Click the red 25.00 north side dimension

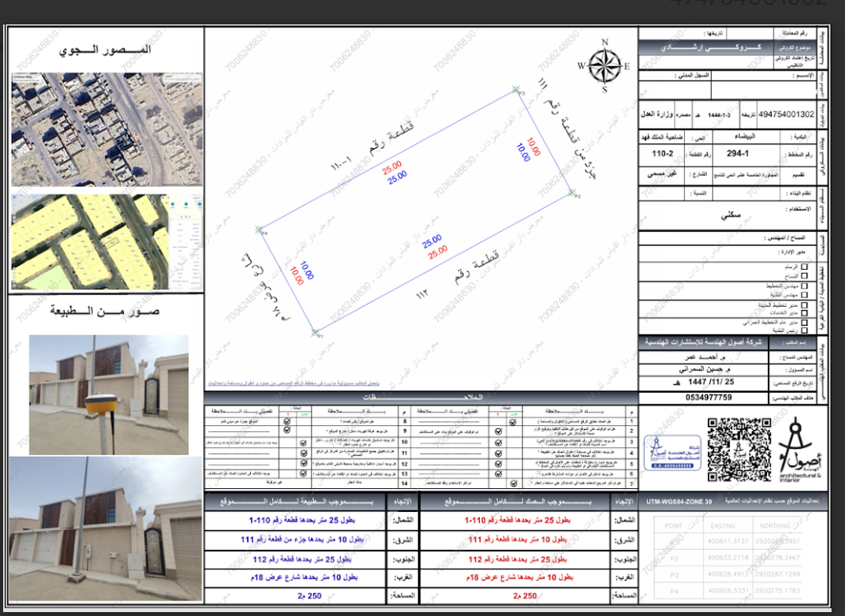tap(392, 168)
